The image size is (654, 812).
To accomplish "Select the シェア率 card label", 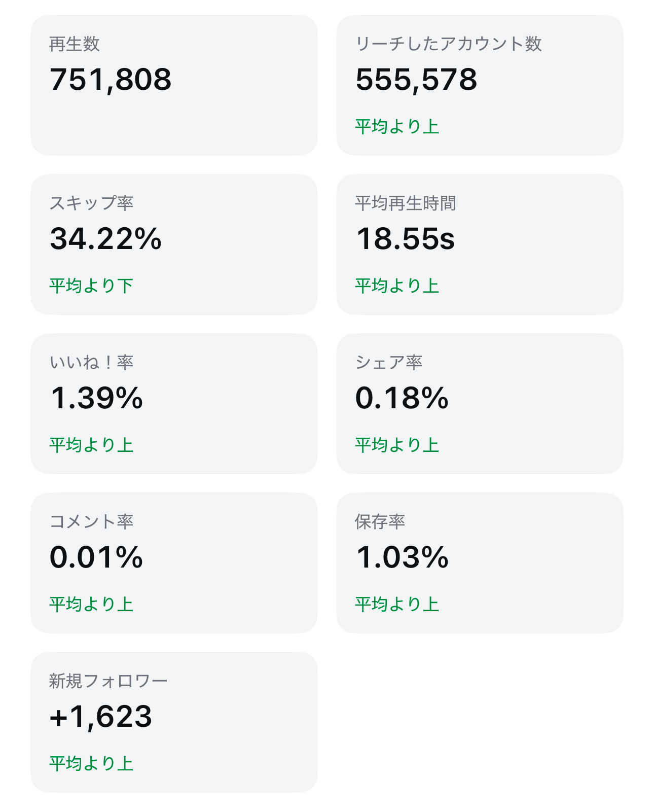I will coord(388,362).
